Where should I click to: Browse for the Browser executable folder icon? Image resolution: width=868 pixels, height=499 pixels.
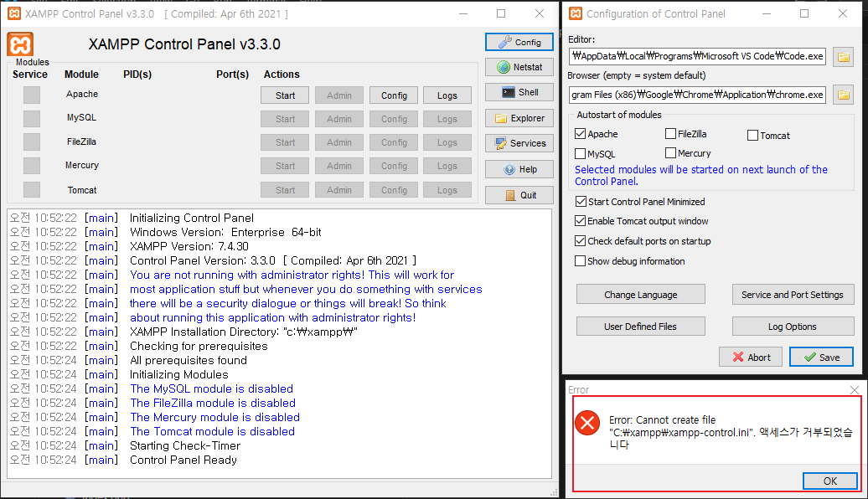(x=844, y=95)
